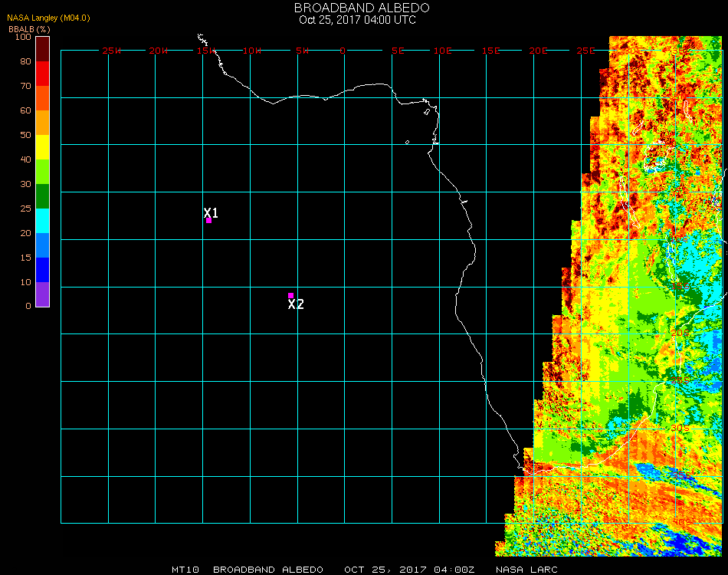The image size is (728, 575).
Task: Click the 0 longitude label
Action: coord(343,51)
